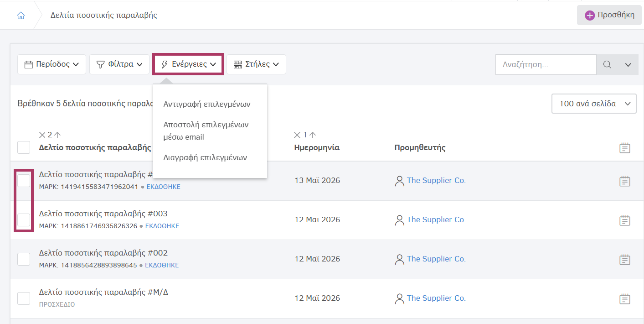The height and width of the screenshot is (324, 644).
Task: Click the Προσθήκη add button
Action: [x=609, y=15]
